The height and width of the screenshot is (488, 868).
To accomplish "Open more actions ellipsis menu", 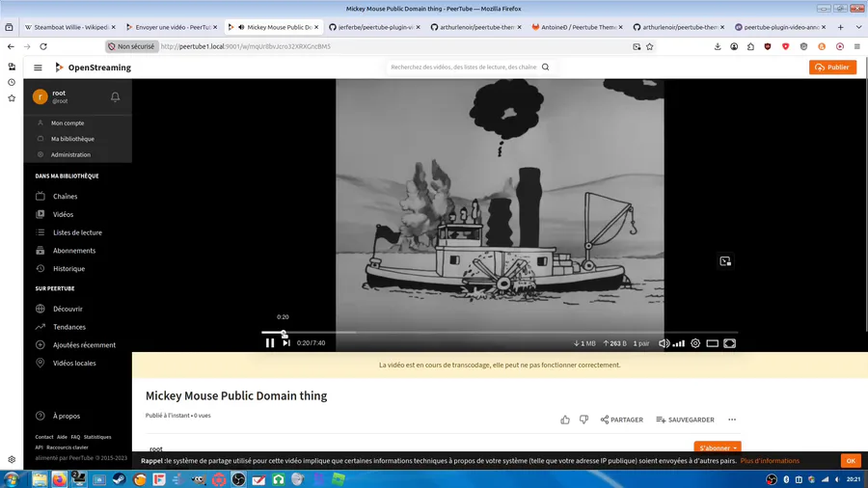I will (x=732, y=420).
